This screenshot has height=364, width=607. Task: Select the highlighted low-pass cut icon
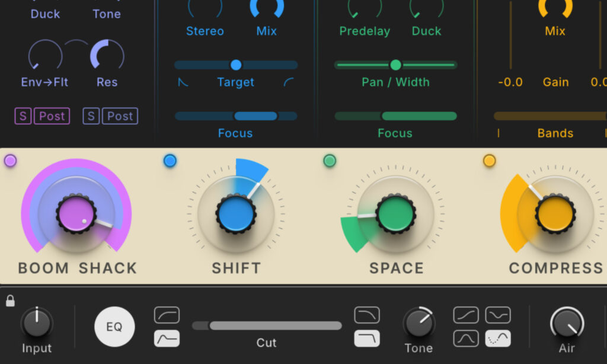[366, 339]
